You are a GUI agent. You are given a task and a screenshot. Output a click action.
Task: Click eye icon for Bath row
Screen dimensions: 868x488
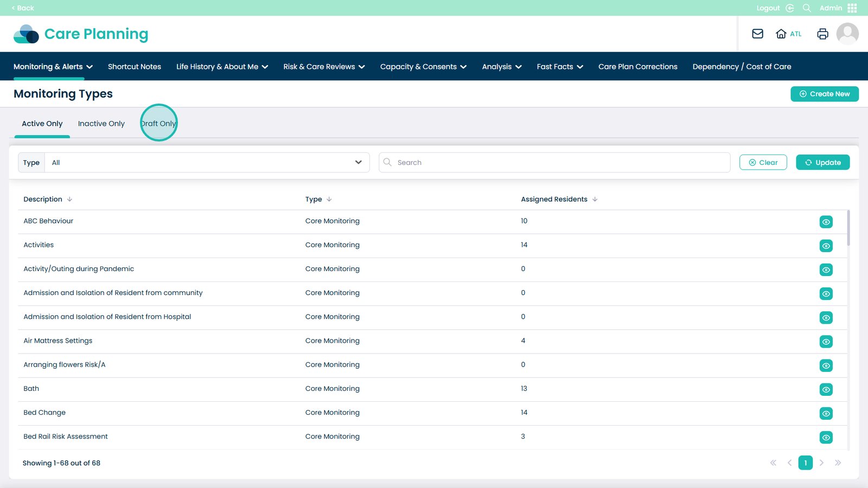(x=826, y=389)
